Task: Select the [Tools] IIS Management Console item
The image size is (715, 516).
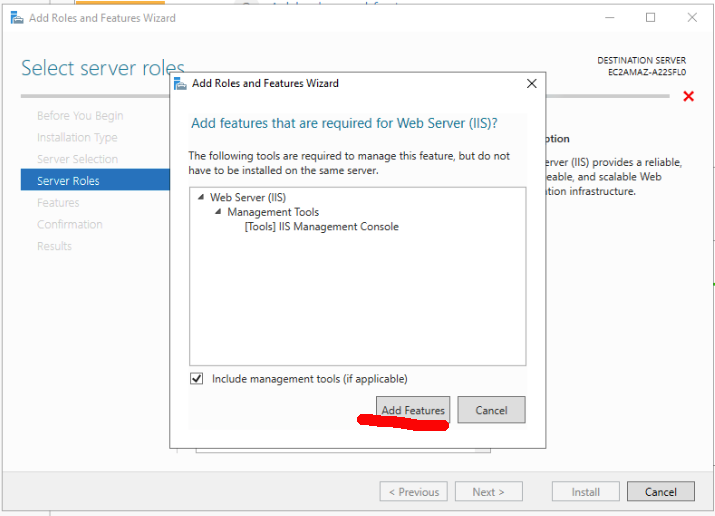Action: [321, 227]
